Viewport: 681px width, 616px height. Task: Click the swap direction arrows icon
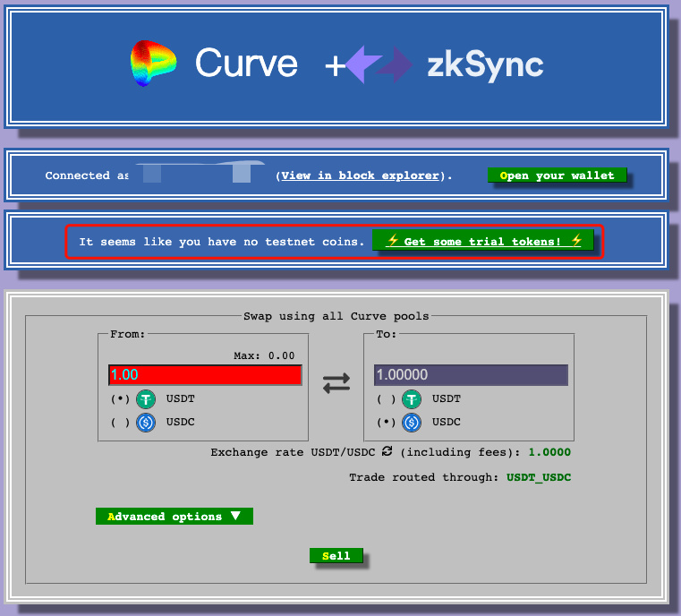[336, 383]
